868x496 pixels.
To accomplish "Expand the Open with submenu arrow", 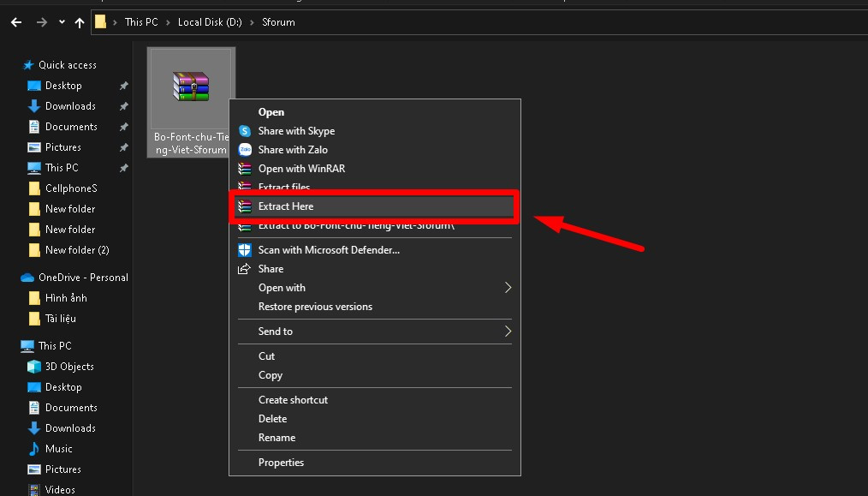I will point(507,288).
